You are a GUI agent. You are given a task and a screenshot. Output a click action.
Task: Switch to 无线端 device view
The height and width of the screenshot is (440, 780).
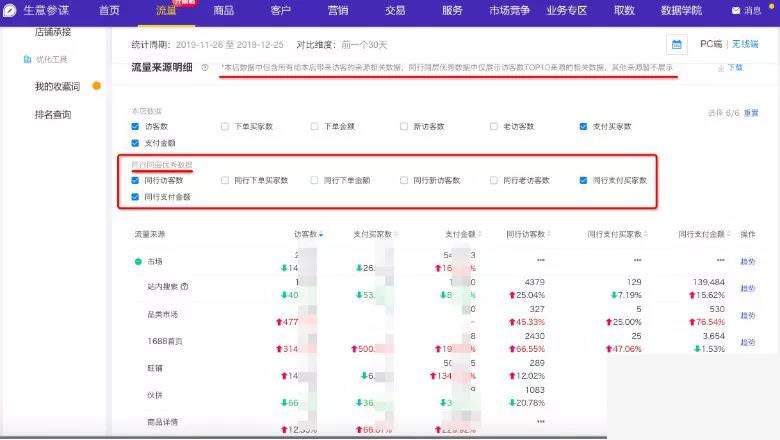745,45
